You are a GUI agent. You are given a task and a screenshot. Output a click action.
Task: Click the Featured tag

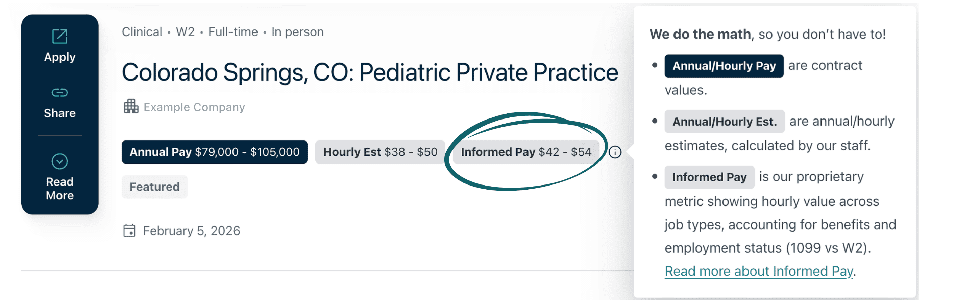154,187
